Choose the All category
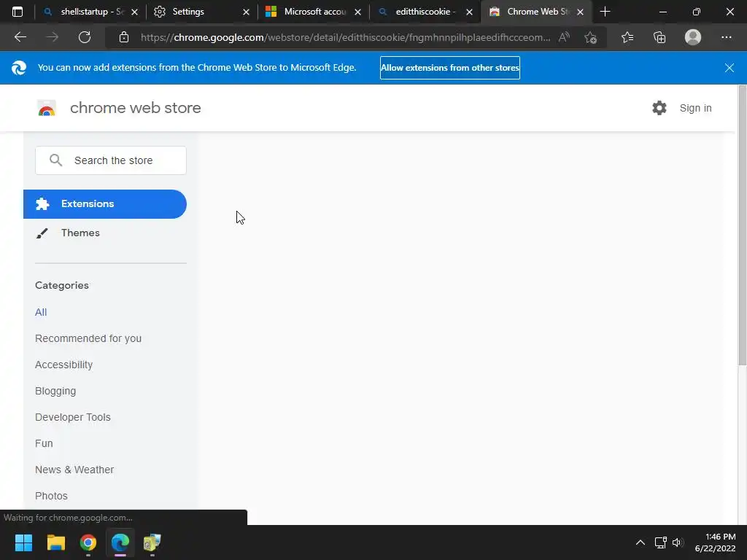This screenshot has width=747, height=560. [x=41, y=312]
